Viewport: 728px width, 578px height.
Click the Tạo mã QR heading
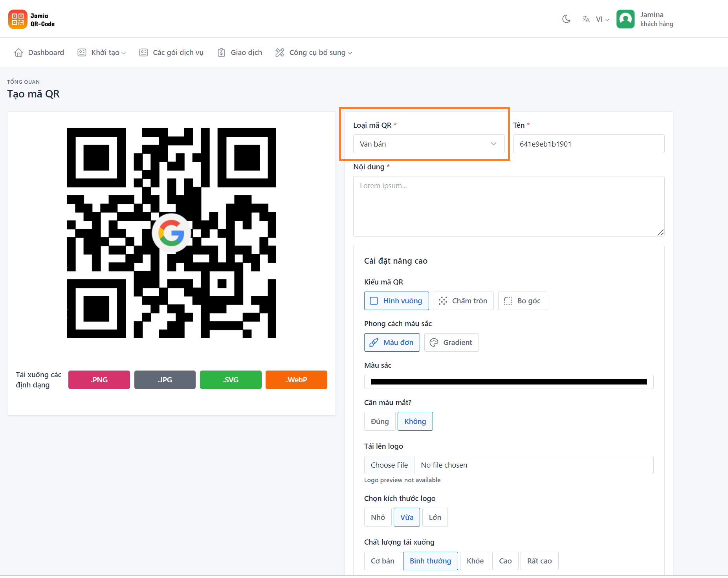(x=33, y=94)
